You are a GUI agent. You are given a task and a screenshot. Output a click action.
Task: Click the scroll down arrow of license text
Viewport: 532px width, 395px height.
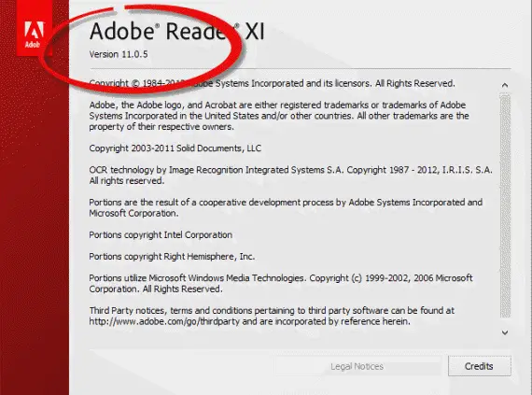click(x=505, y=332)
